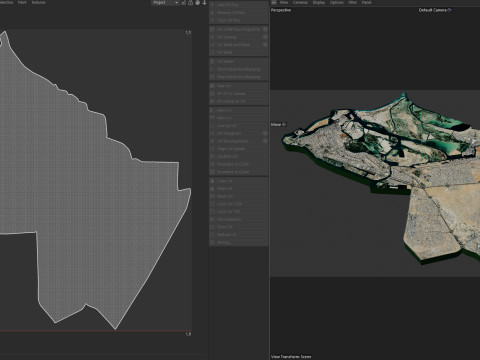The image size is (480, 360).
Task: Open the Filter menu in viewport
Action: point(353,2)
